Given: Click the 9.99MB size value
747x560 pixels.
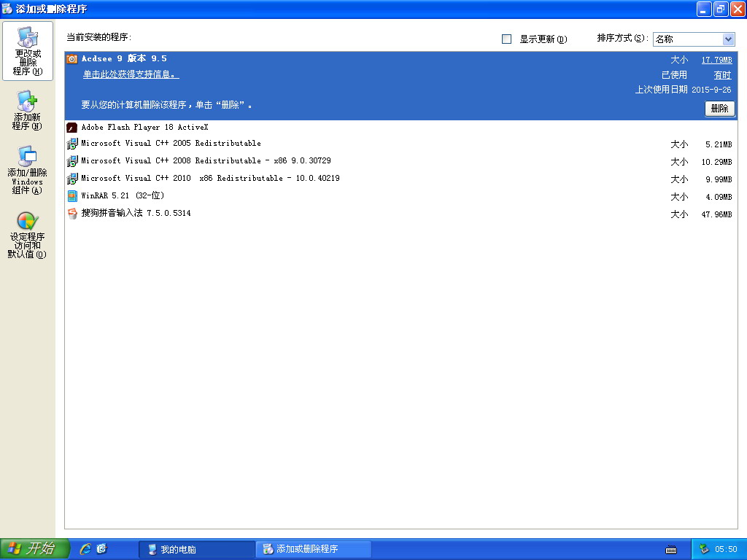Looking at the screenshot, I should coord(719,180).
